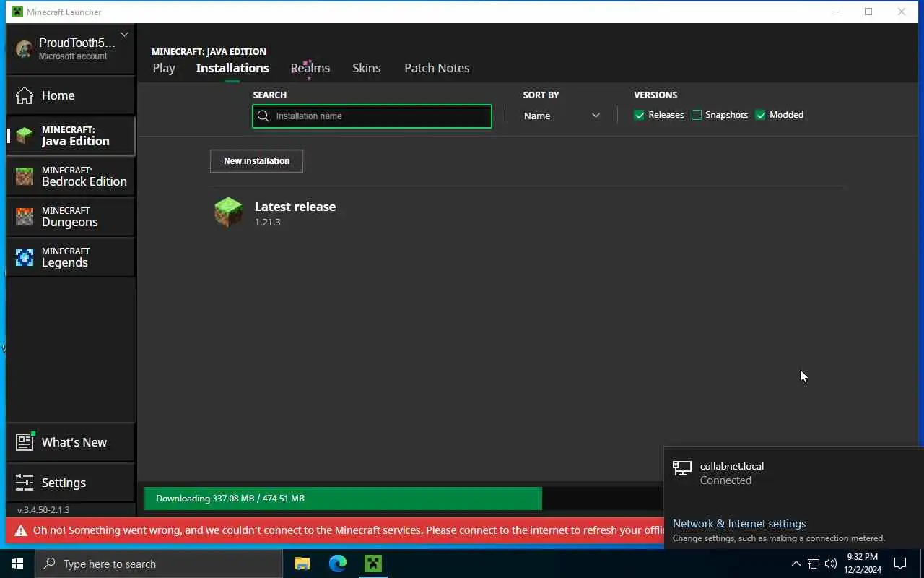The height and width of the screenshot is (578, 924).
Task: Switch to the Patch Notes tab
Action: click(437, 68)
